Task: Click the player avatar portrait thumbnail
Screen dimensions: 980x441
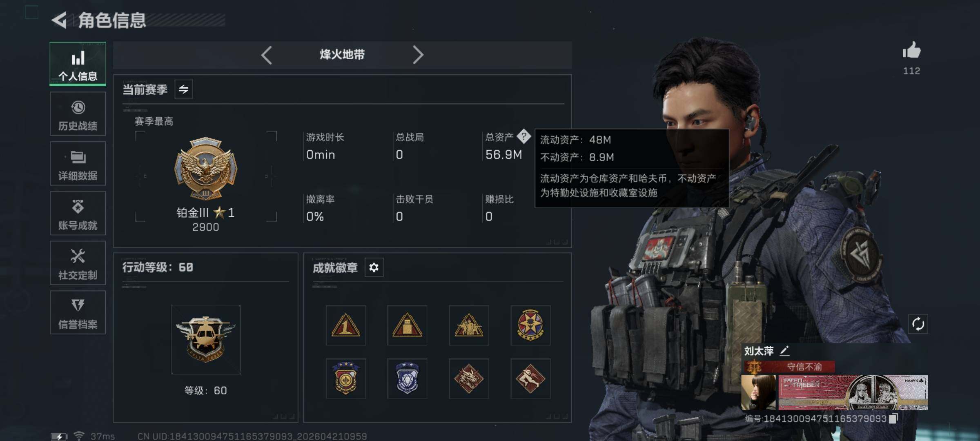Action: pyautogui.click(x=759, y=392)
